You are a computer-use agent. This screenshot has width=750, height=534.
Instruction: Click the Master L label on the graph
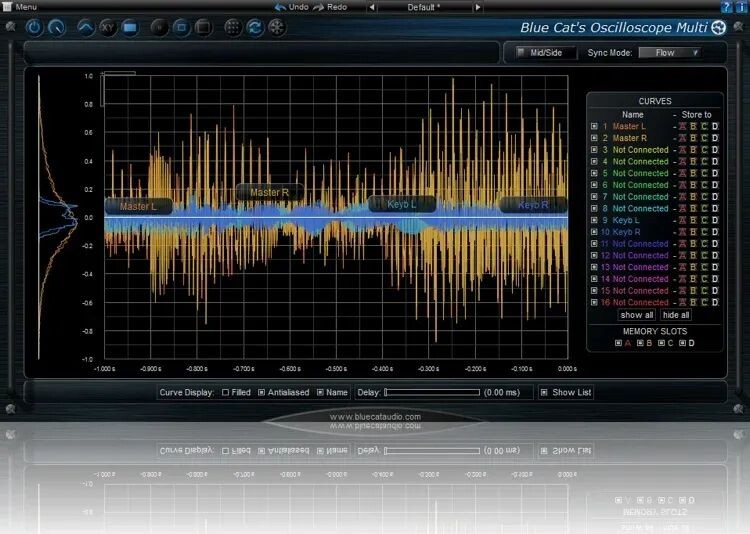tap(138, 206)
